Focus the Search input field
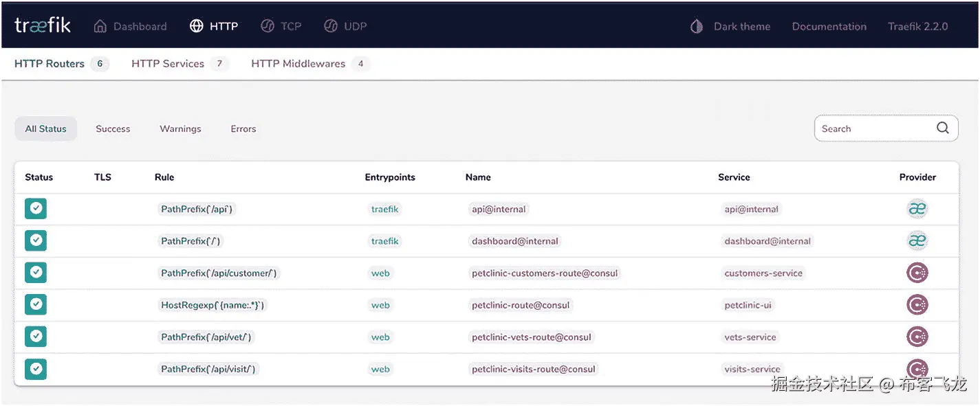 pos(873,128)
